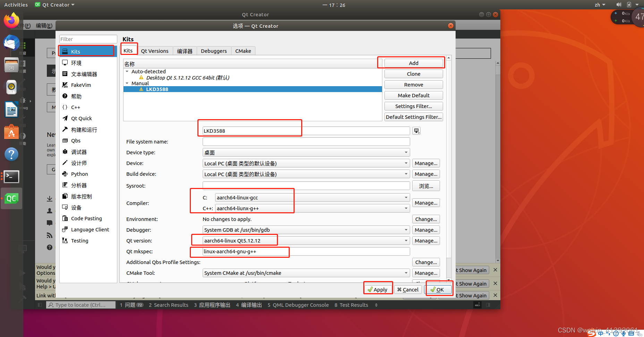Open 环境 settings in the options sidebar
This screenshot has width=644, height=337.
coord(76,63)
